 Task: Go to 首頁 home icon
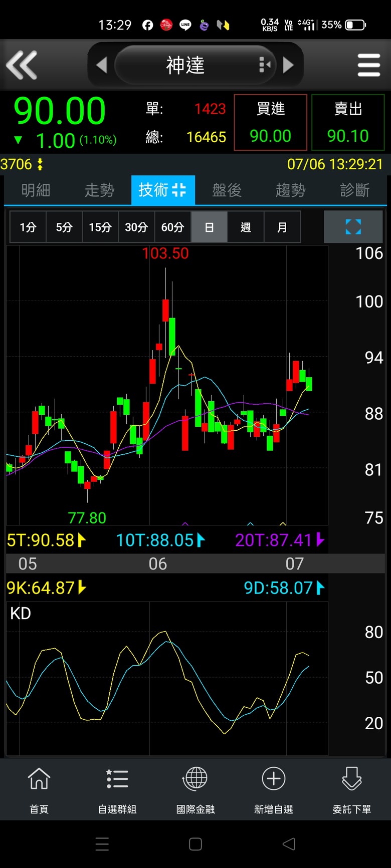pos(39,790)
